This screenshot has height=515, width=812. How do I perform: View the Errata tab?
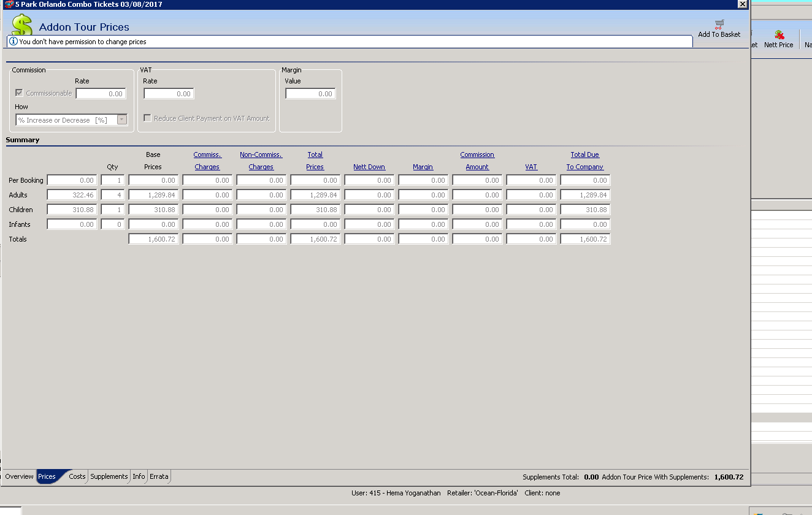(x=159, y=476)
